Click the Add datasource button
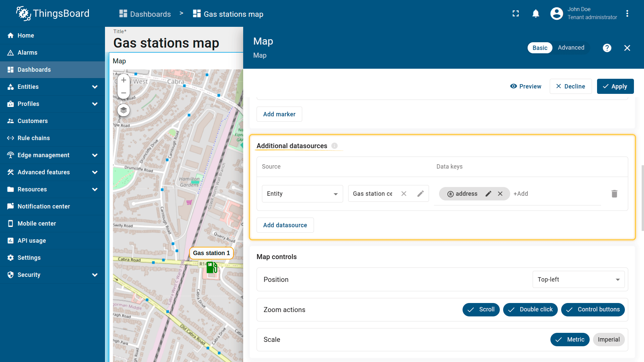This screenshot has height=362, width=644. click(285, 225)
